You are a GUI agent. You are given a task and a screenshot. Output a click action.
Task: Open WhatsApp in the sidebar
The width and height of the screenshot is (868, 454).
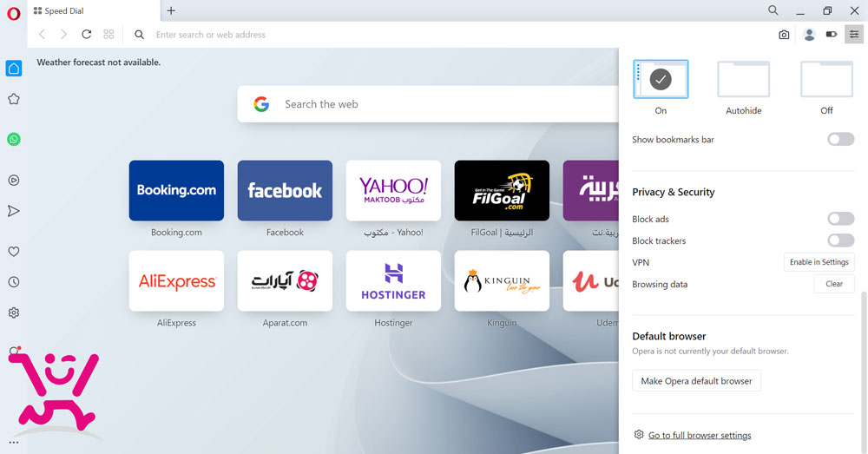pyautogui.click(x=14, y=139)
